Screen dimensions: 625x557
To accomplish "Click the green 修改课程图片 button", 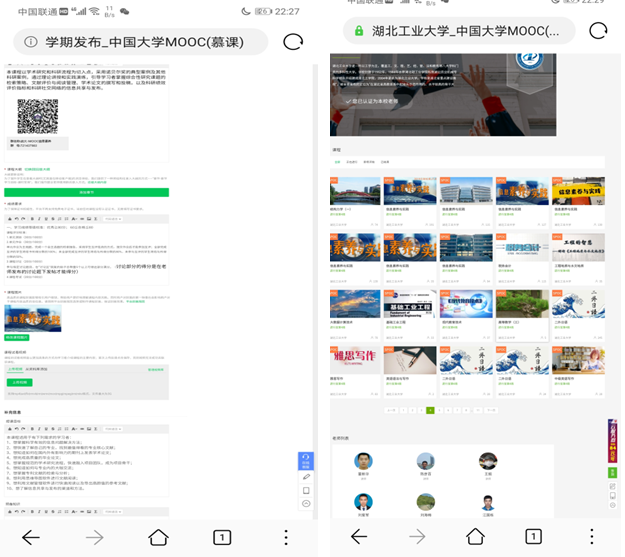I will pos(17,337).
